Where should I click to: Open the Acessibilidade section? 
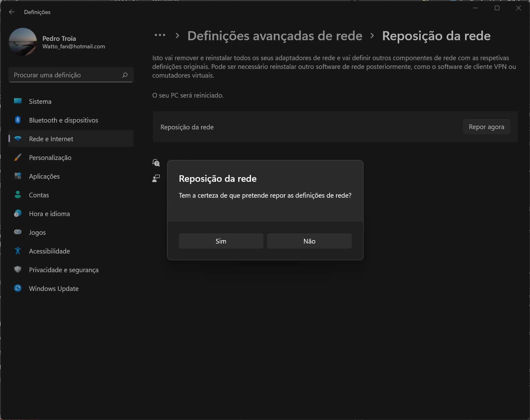49,251
